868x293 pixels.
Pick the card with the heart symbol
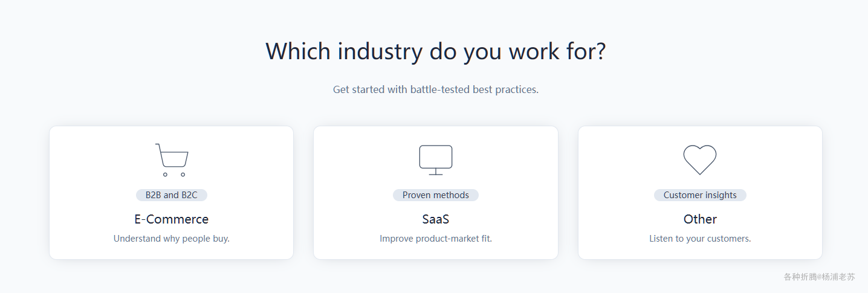[x=700, y=193]
